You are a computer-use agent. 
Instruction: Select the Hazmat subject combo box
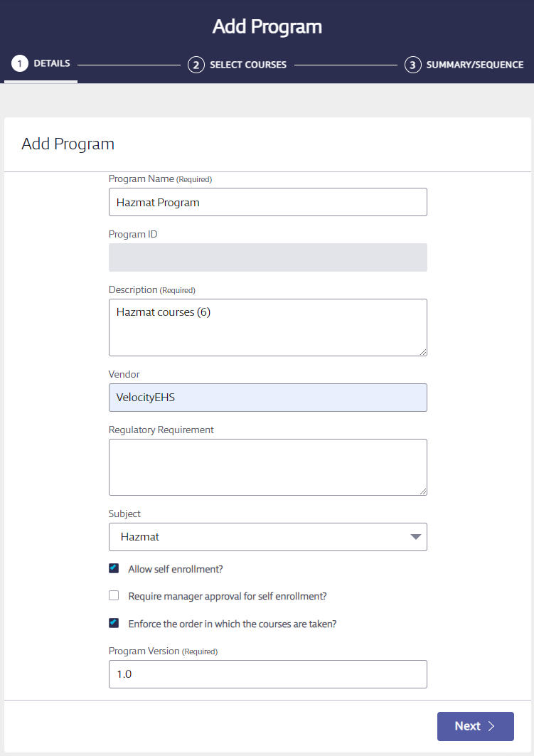tap(268, 537)
